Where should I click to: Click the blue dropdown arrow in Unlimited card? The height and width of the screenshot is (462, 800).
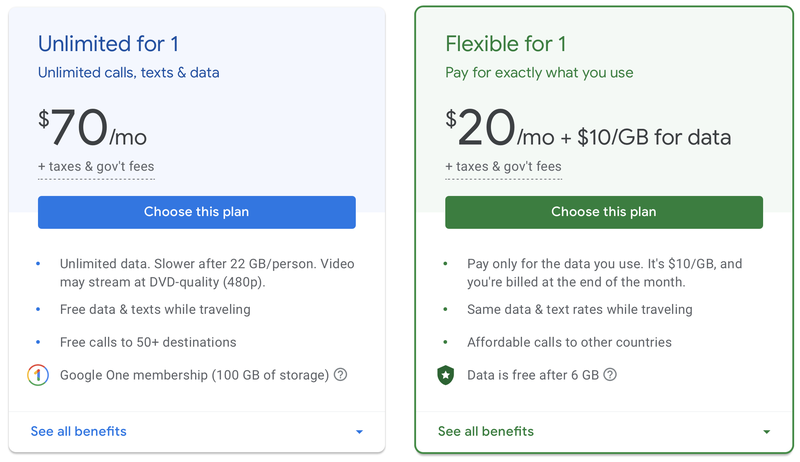359,432
